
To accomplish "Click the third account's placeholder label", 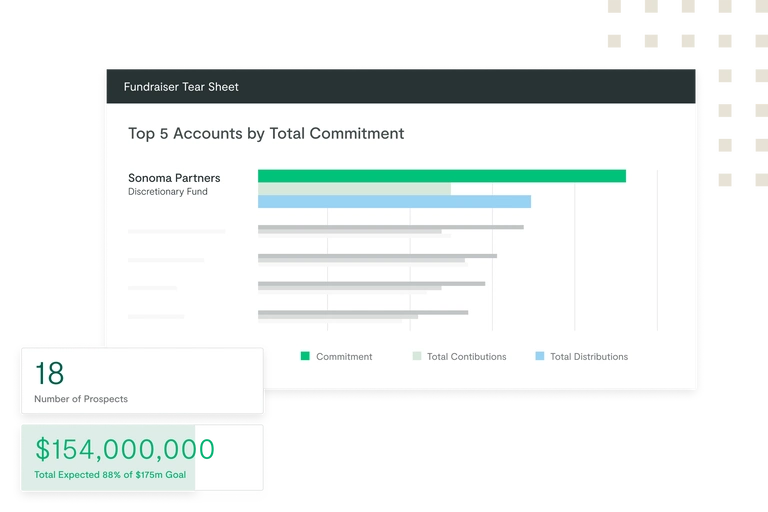I will [x=166, y=260].
